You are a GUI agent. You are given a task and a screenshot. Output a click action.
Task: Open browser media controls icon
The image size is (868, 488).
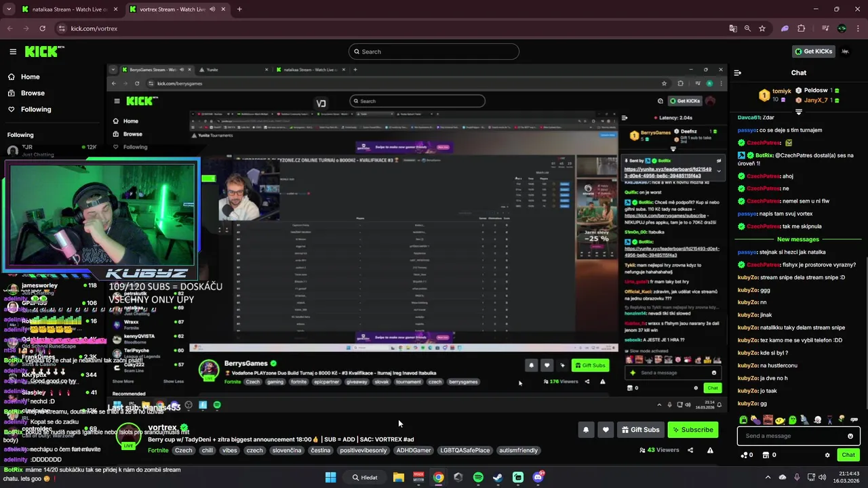click(825, 28)
